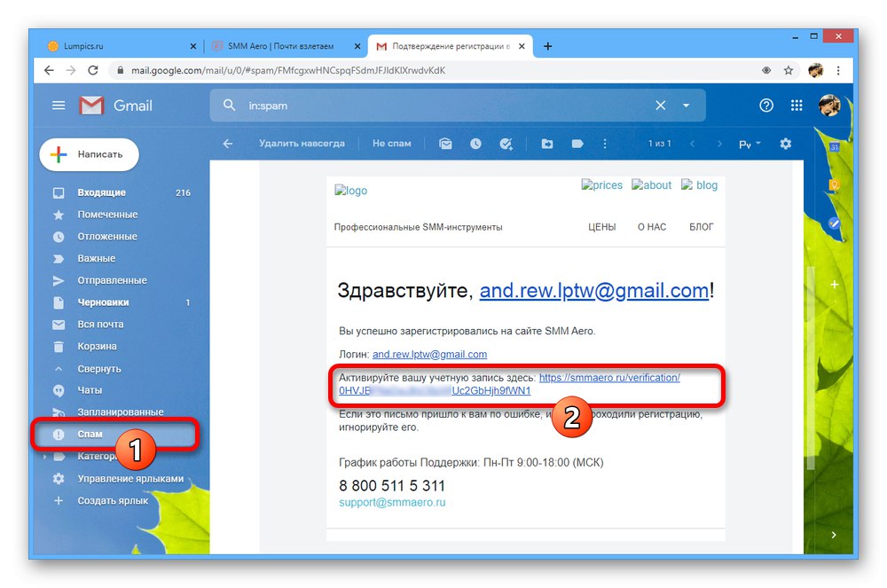Image resolution: width=887 pixels, height=588 pixels.
Task: Open more actions three-dot menu
Action: point(605,144)
